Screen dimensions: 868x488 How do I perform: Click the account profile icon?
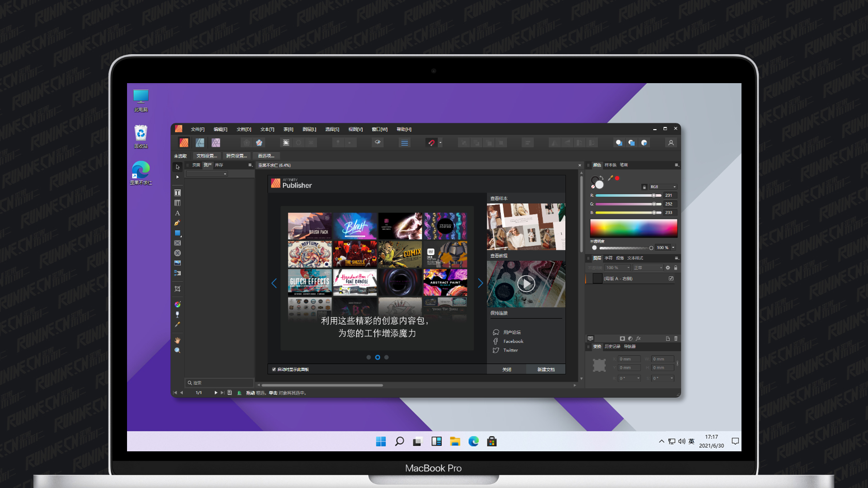pos(671,143)
